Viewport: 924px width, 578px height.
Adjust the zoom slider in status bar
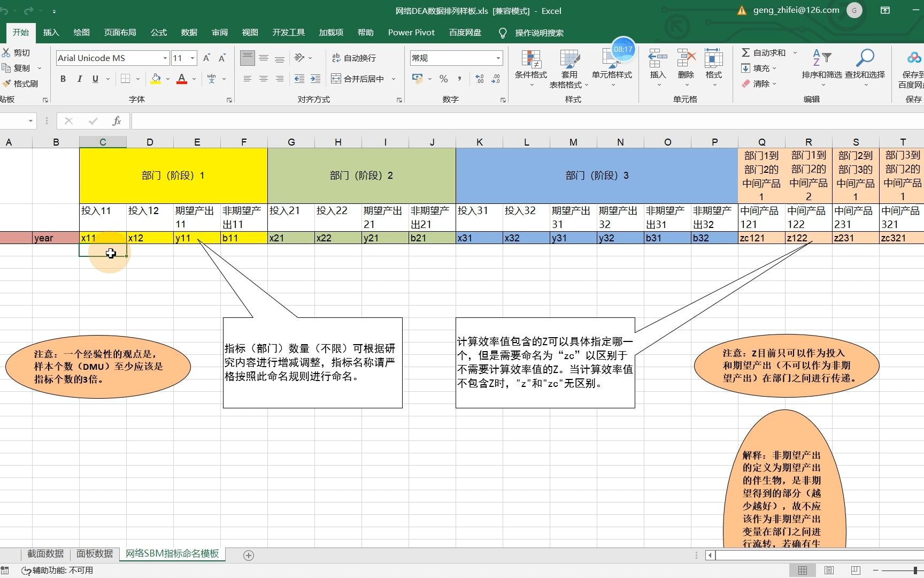point(916,571)
